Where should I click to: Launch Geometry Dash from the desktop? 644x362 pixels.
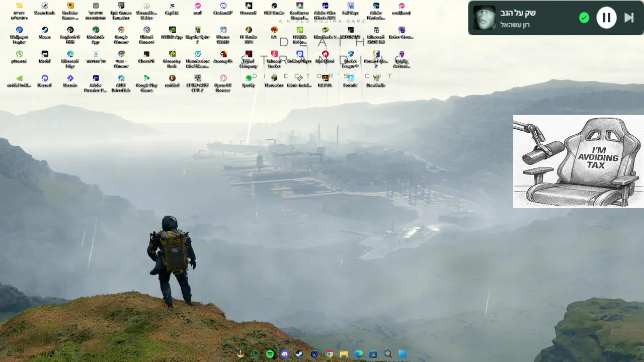tap(172, 58)
